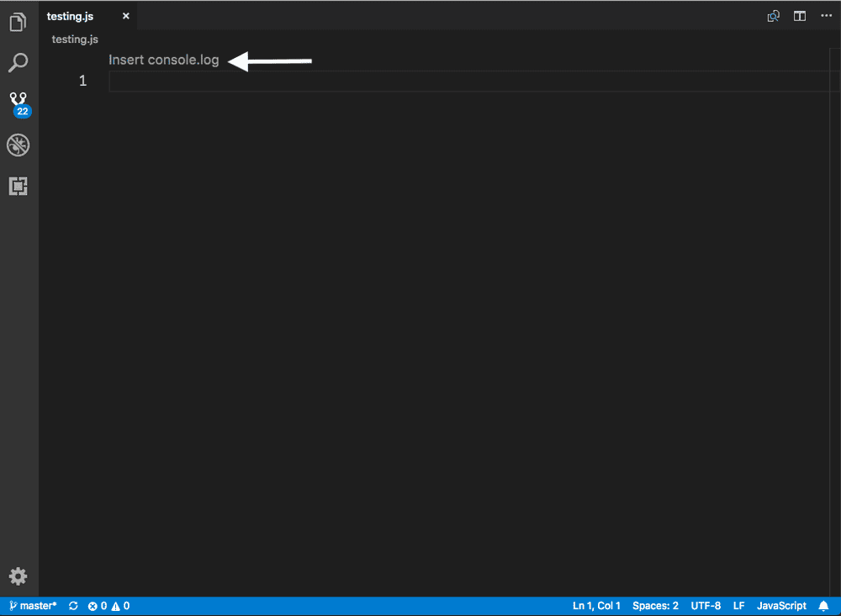Open the notifications bell in status bar
The image size is (841, 616).
coord(825,605)
